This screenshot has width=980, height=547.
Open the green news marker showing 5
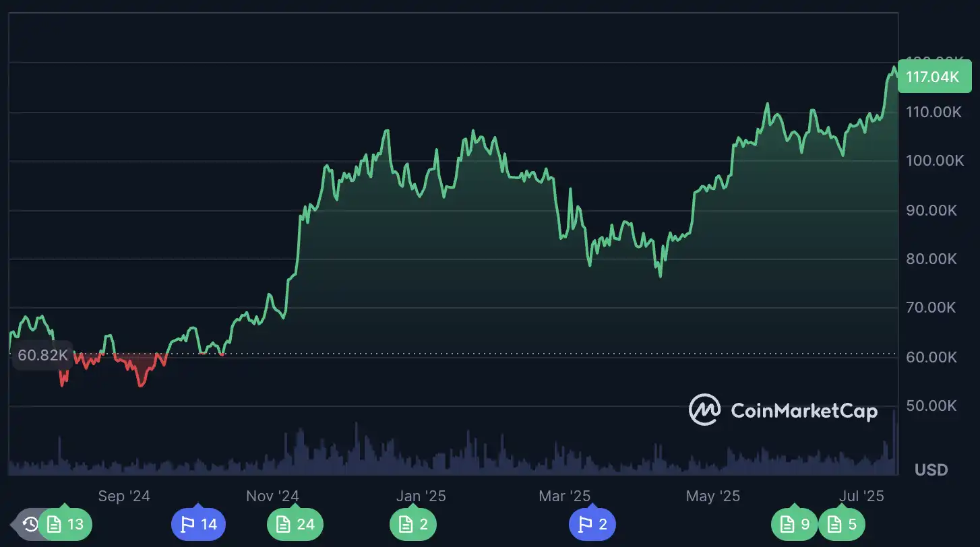pos(841,524)
